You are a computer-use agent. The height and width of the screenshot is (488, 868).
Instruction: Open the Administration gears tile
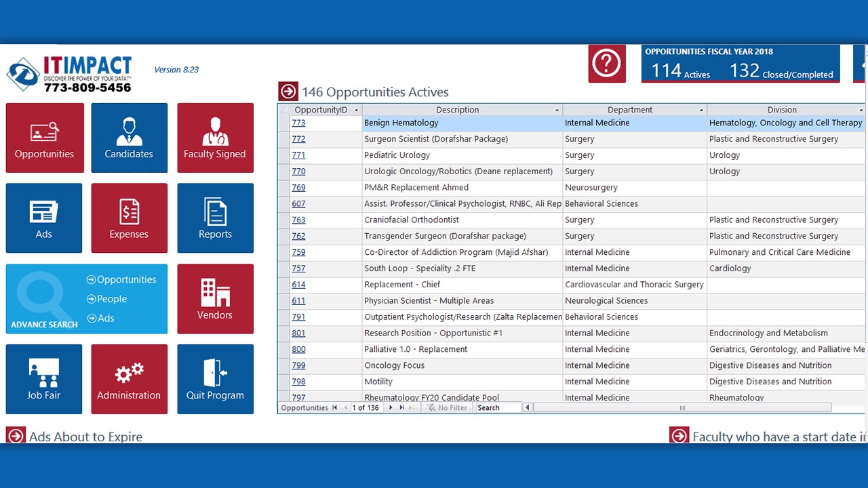[x=129, y=379]
